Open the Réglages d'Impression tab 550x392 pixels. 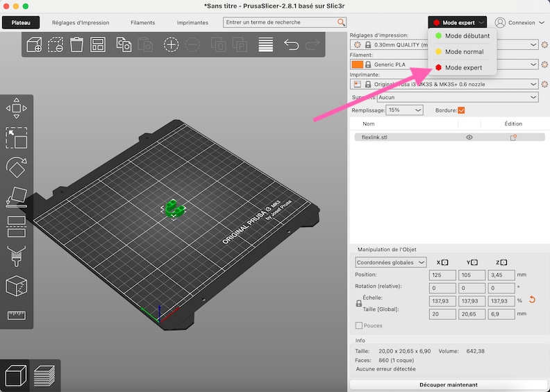pyautogui.click(x=81, y=22)
